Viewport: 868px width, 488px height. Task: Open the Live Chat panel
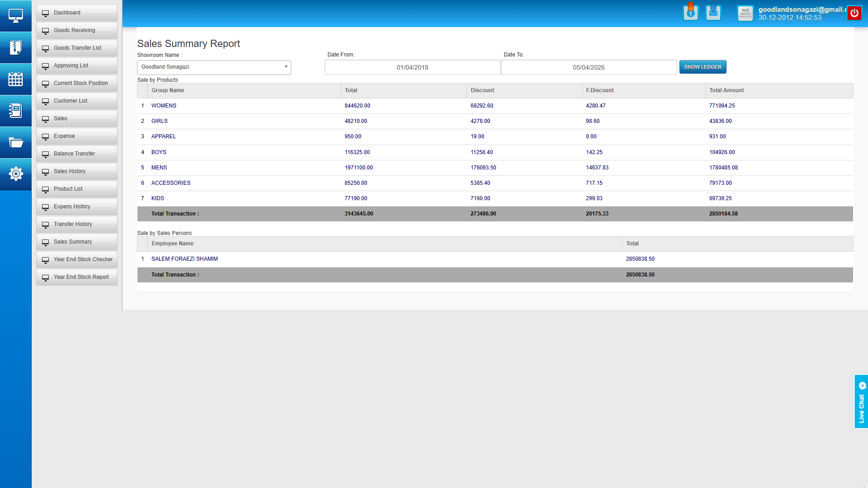[x=861, y=401]
